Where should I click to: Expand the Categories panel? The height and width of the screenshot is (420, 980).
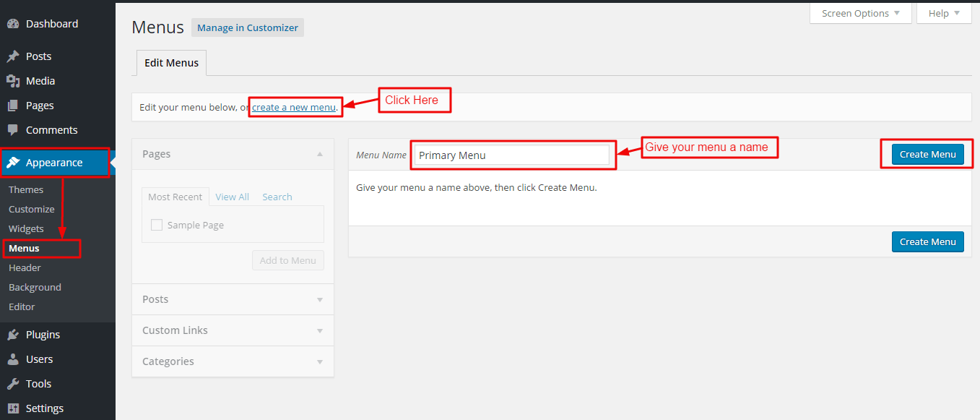[x=320, y=361]
